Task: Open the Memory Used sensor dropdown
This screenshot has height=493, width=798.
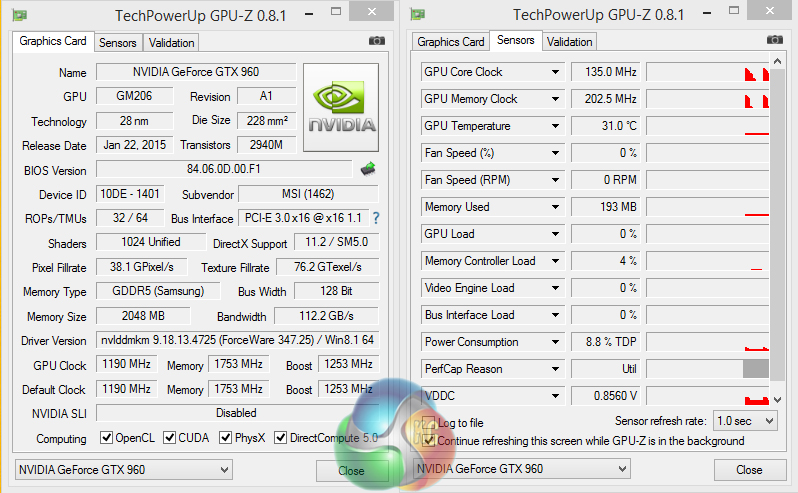Action: pyautogui.click(x=555, y=207)
